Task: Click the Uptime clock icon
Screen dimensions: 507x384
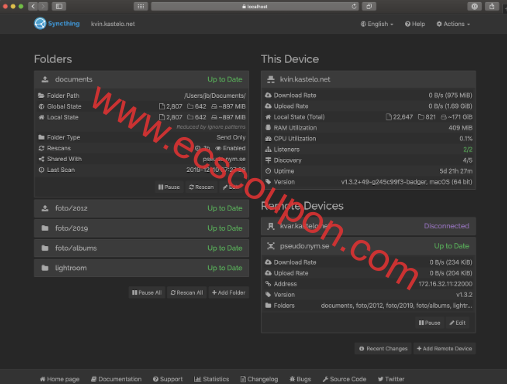Action: coord(268,171)
